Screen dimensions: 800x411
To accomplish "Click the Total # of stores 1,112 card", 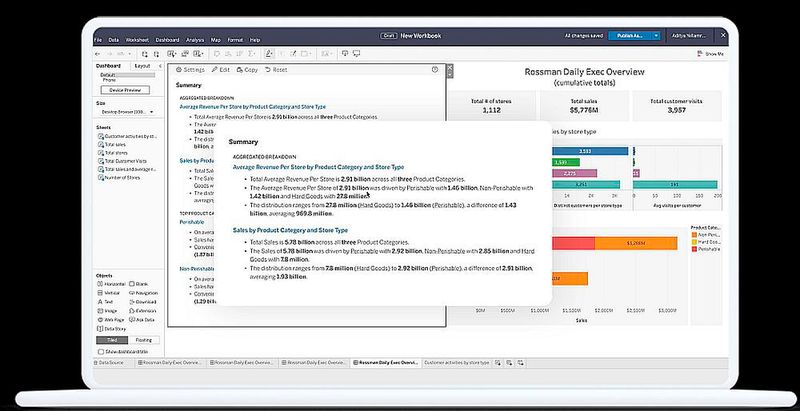I will pos(491,106).
